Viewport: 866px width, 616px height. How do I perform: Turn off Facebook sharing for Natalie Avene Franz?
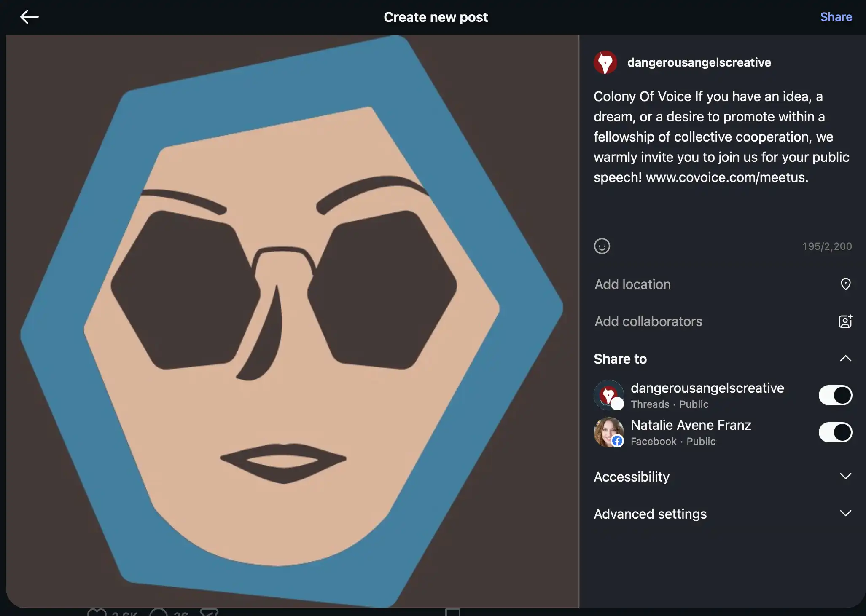835,432
